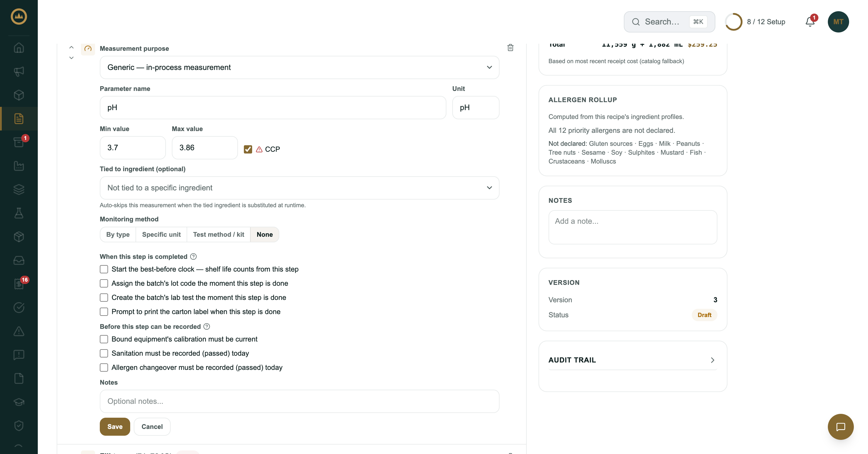Enable Assign the batch's lot code option
Image resolution: width=868 pixels, height=454 pixels.
pyautogui.click(x=104, y=283)
